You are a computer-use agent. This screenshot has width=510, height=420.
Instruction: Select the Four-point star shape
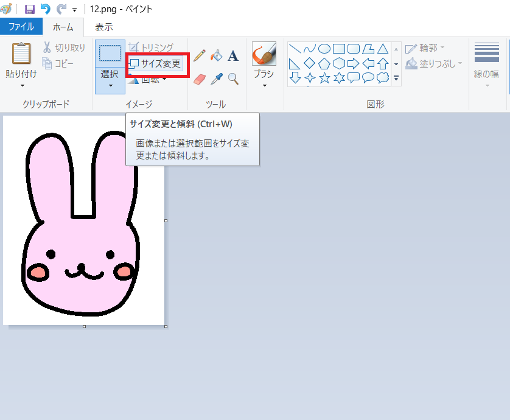click(309, 78)
